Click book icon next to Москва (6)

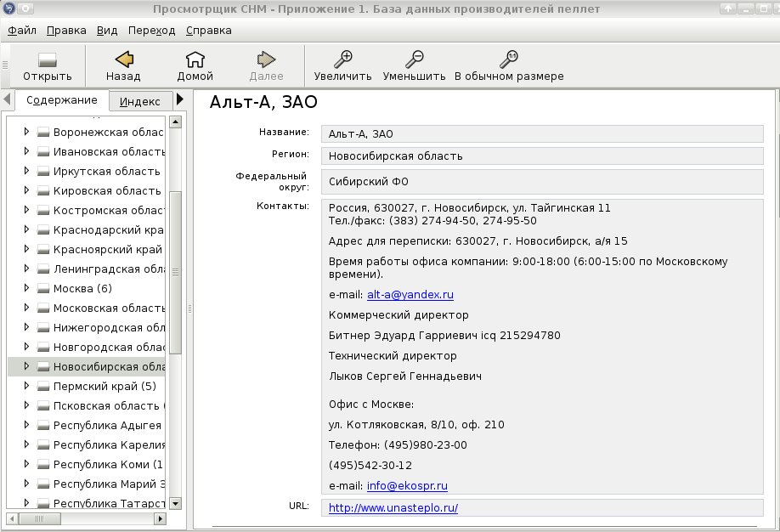tap(44, 289)
